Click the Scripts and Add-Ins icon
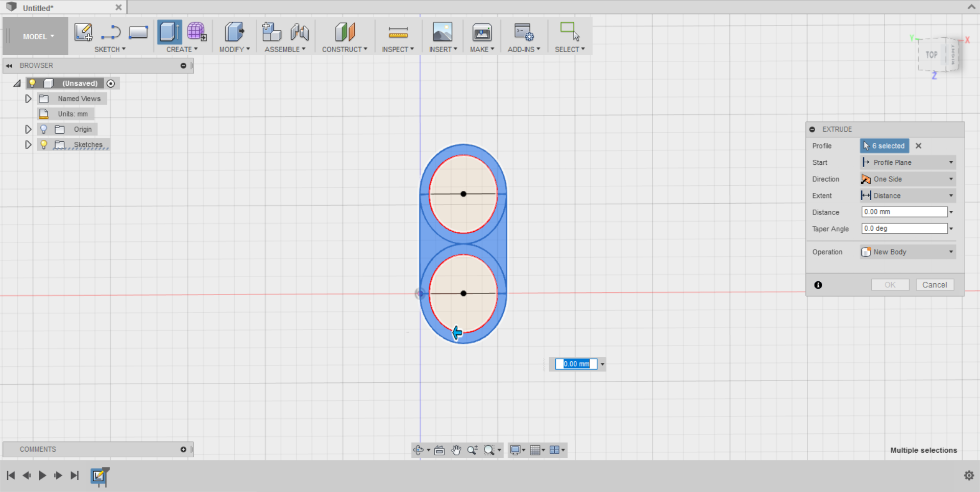The height and width of the screenshot is (492, 980). (x=524, y=32)
